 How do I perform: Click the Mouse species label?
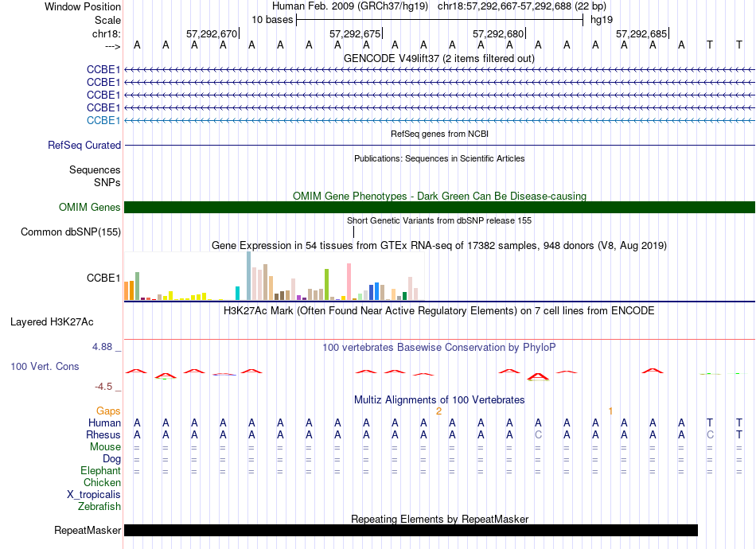tap(105, 447)
